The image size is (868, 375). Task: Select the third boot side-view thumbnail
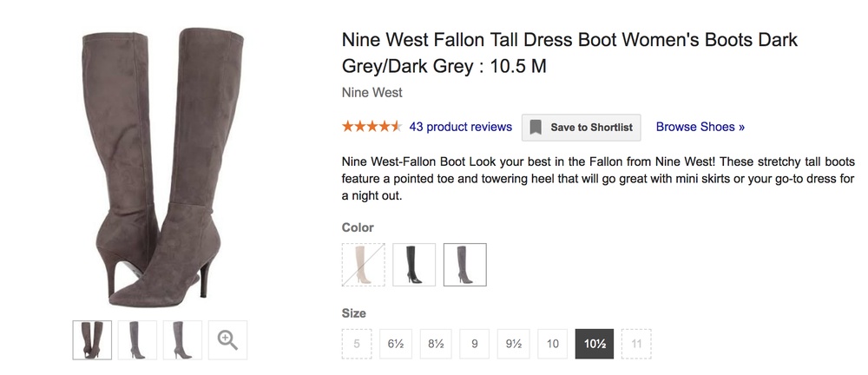click(182, 339)
